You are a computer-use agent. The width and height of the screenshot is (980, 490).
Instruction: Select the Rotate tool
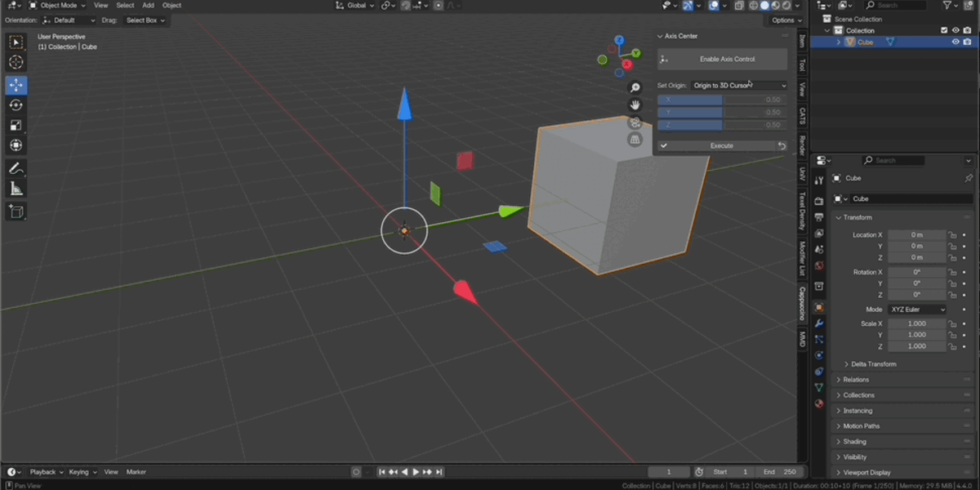[16, 105]
